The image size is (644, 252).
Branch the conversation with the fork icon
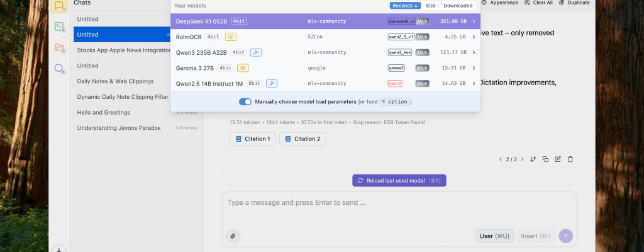pyautogui.click(x=533, y=159)
